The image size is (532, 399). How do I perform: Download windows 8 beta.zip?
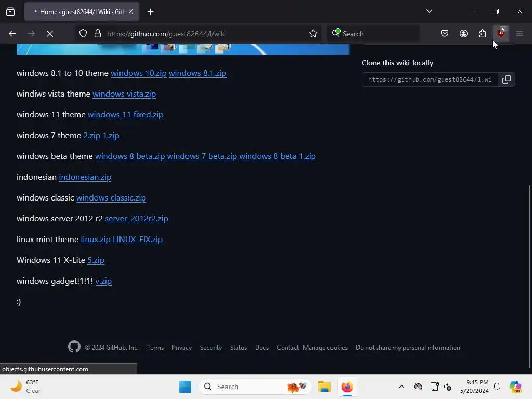(129, 156)
